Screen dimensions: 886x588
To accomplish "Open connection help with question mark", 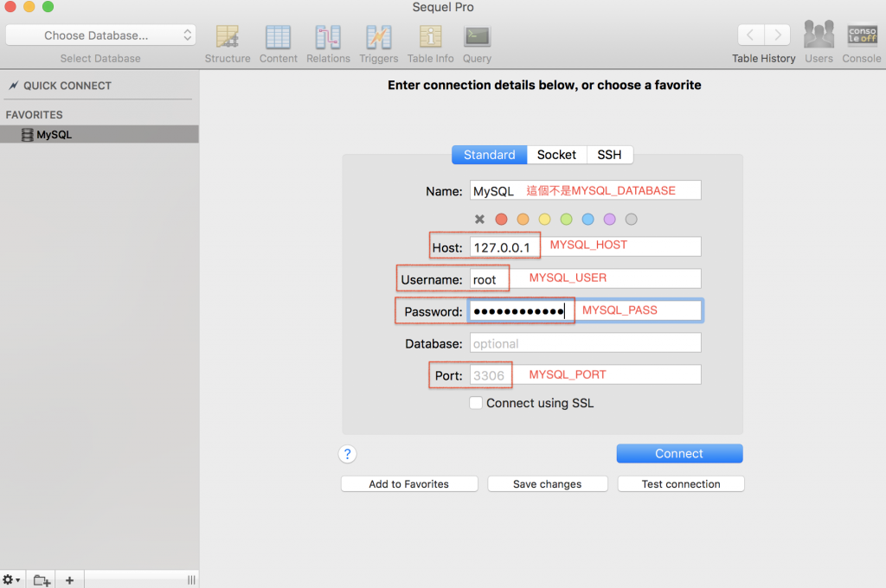I will click(x=348, y=454).
